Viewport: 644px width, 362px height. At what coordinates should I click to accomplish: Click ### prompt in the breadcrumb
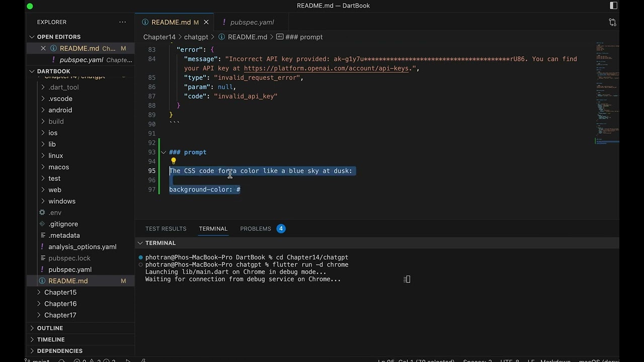304,37
